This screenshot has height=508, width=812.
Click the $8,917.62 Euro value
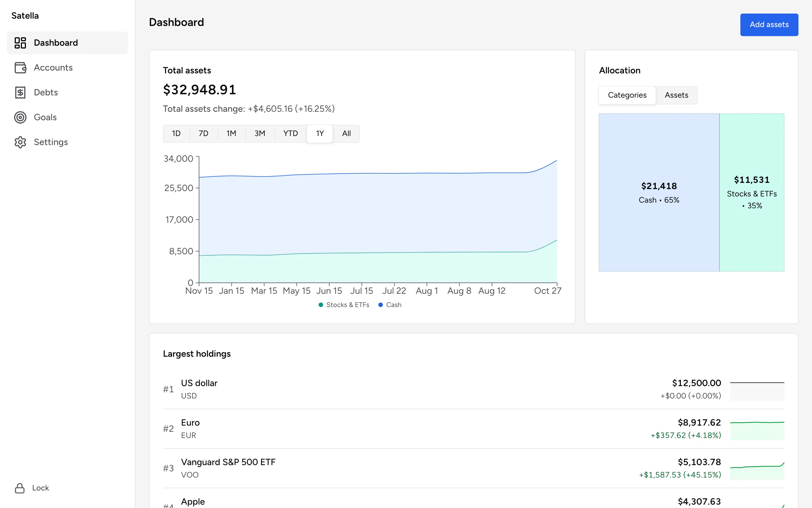point(699,423)
